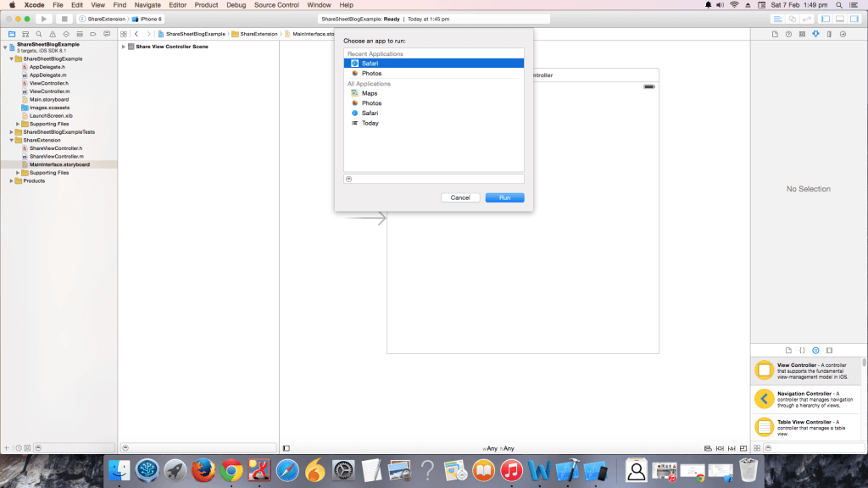
Task: Toggle the Navigator pane visibility
Action: (x=826, y=19)
